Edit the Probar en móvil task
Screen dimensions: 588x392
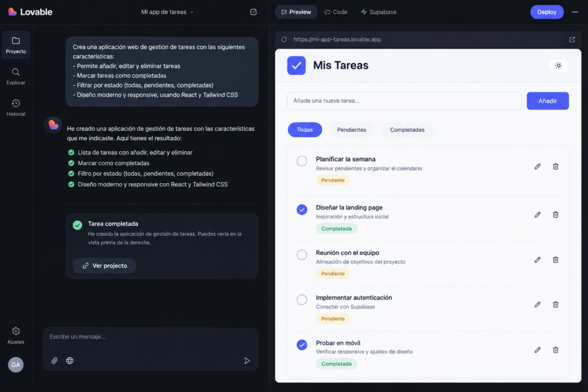coord(537,350)
